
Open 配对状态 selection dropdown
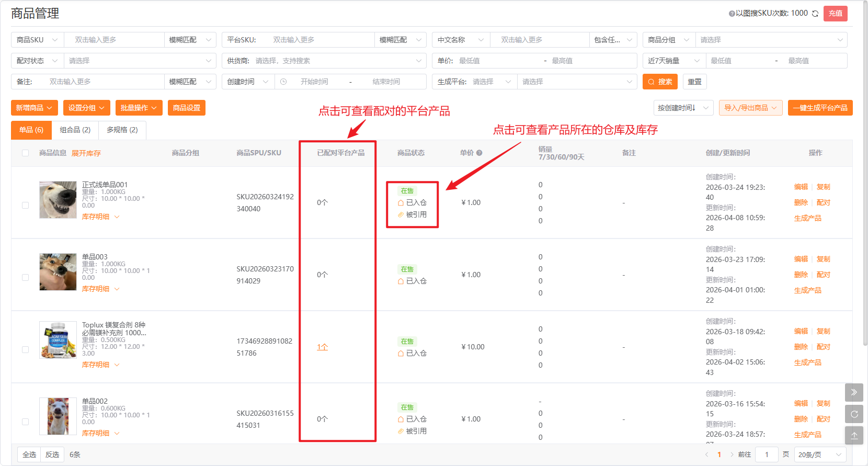point(140,61)
